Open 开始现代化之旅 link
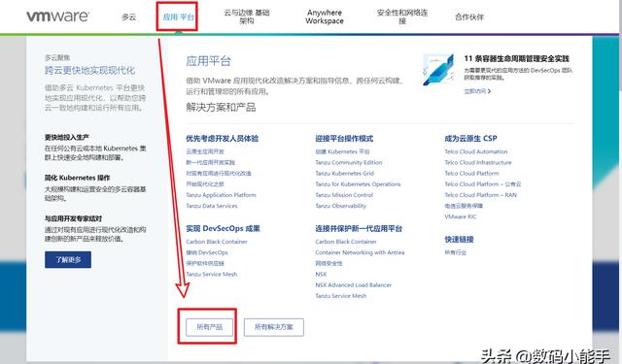The height and width of the screenshot is (364, 622). [205, 184]
